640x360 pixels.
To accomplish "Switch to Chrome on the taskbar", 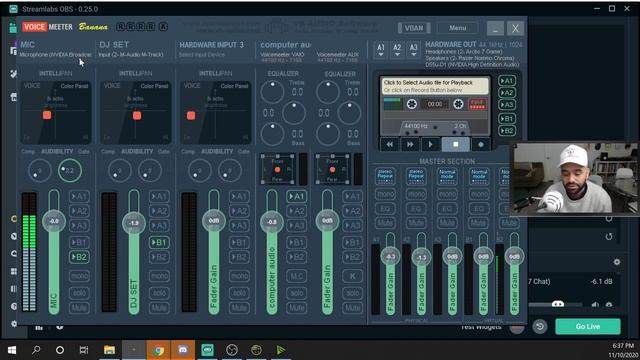I will click(158, 350).
